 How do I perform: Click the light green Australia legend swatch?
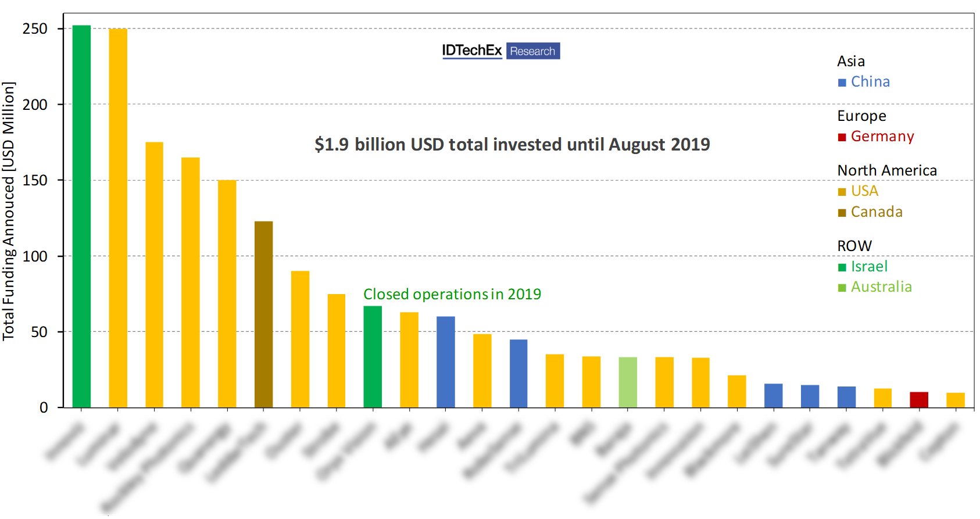point(842,288)
